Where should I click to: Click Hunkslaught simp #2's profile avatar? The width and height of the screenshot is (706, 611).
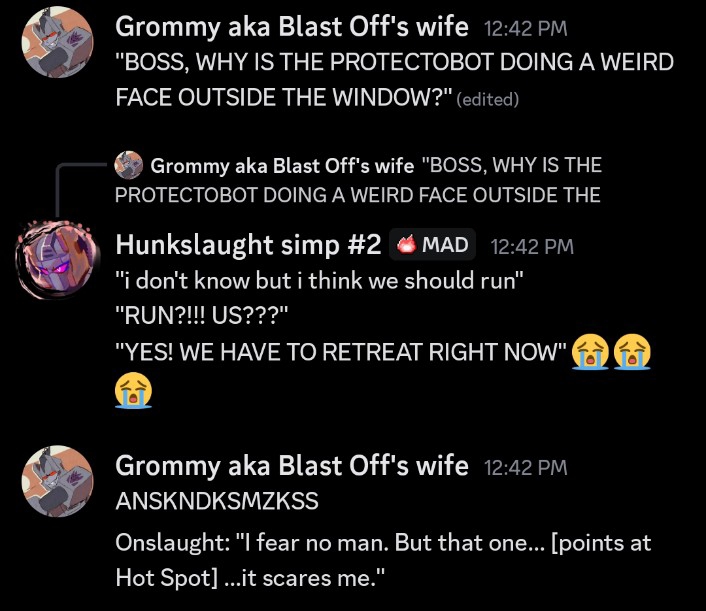[x=58, y=258]
